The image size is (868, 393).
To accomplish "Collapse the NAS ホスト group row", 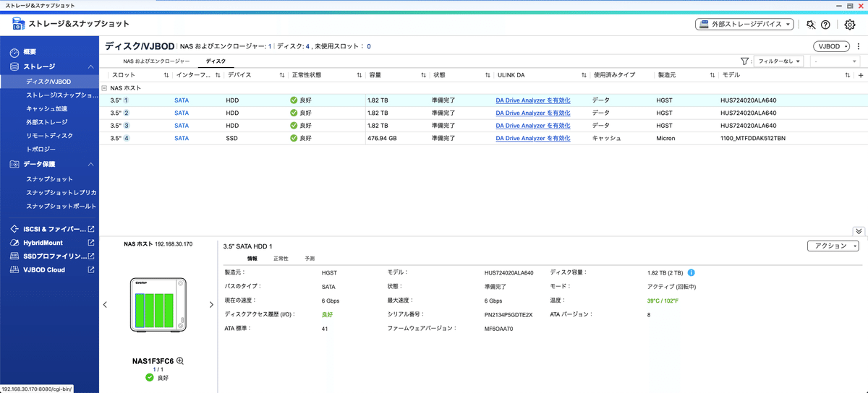I will click(105, 87).
